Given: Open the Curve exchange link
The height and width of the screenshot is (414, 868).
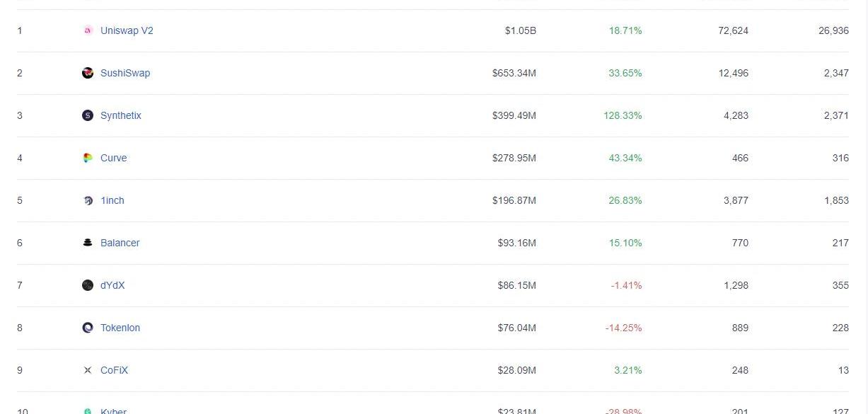Looking at the screenshot, I should click(x=113, y=158).
